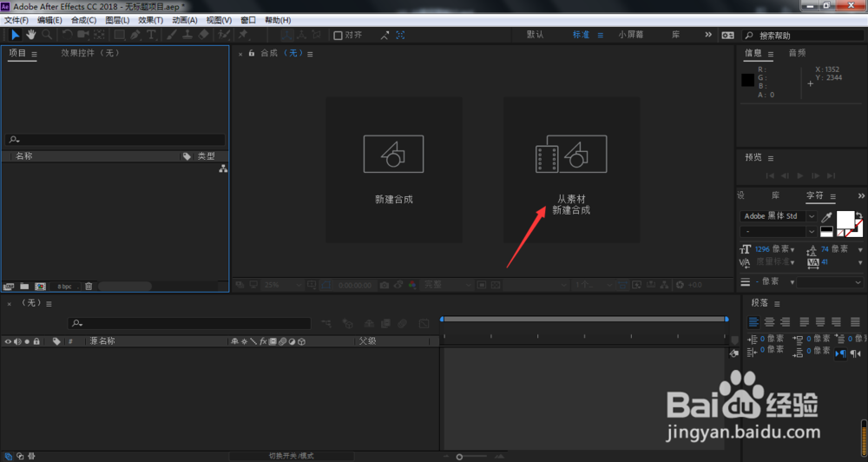Image resolution: width=868 pixels, height=462 pixels.
Task: Toggle the composition viewer lock icon
Action: tap(252, 53)
